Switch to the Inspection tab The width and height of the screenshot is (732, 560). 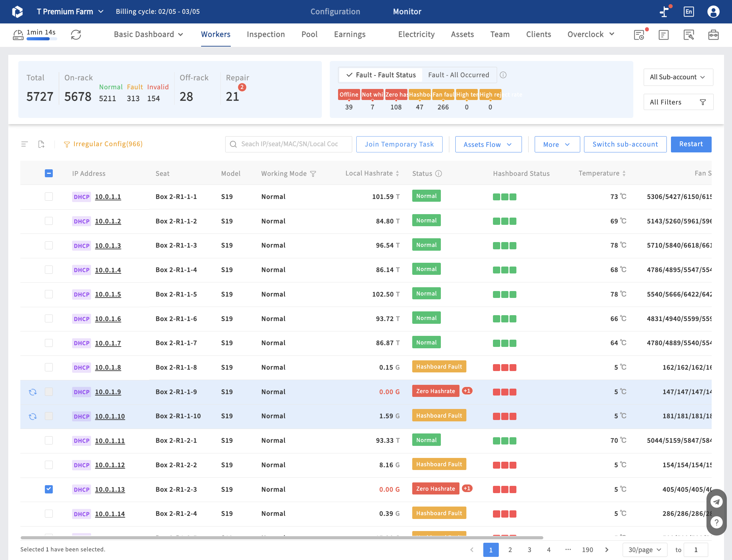tap(266, 34)
